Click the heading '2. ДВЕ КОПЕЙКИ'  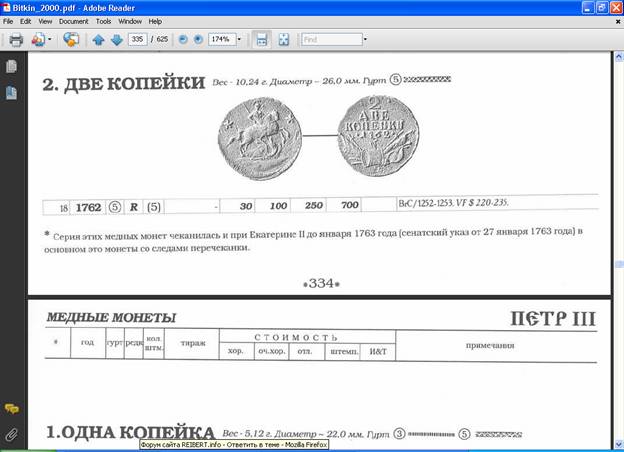[x=124, y=84]
